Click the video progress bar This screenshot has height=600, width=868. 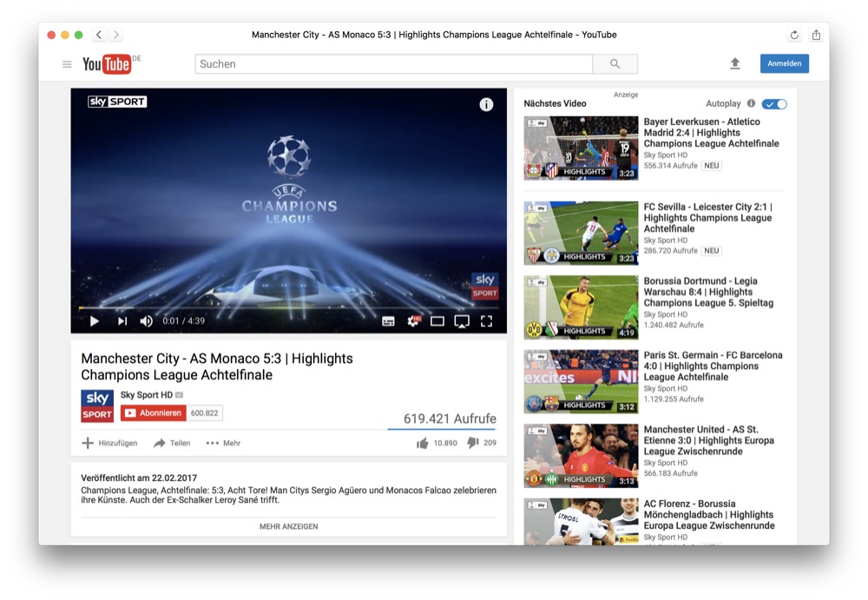click(x=288, y=307)
